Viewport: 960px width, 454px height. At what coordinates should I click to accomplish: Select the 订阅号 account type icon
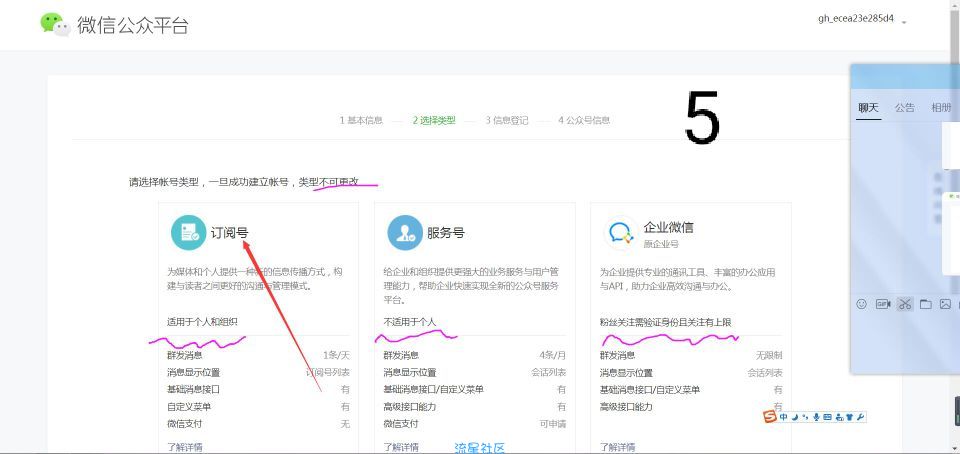coord(188,233)
